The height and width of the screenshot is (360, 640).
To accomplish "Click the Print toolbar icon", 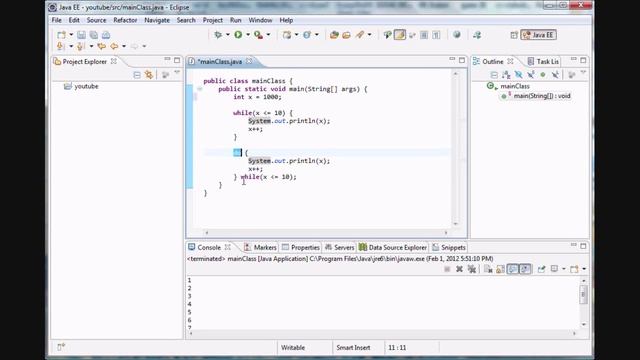I will (106, 35).
